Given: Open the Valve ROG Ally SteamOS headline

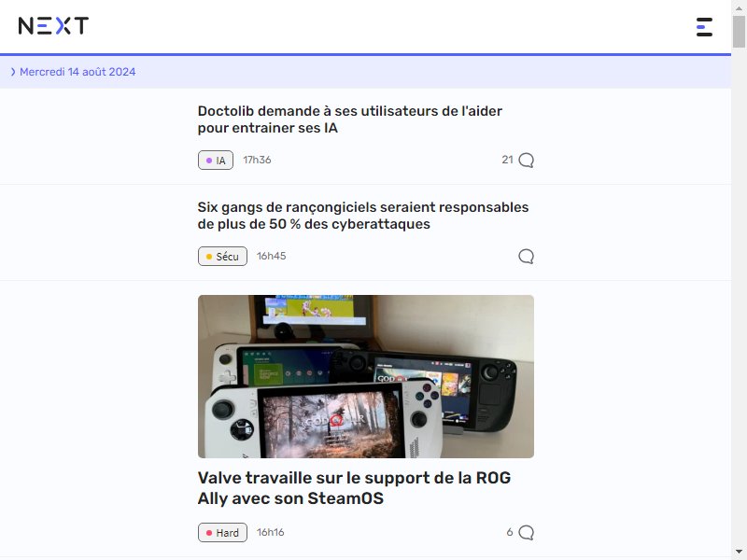Looking at the screenshot, I should pos(354,488).
